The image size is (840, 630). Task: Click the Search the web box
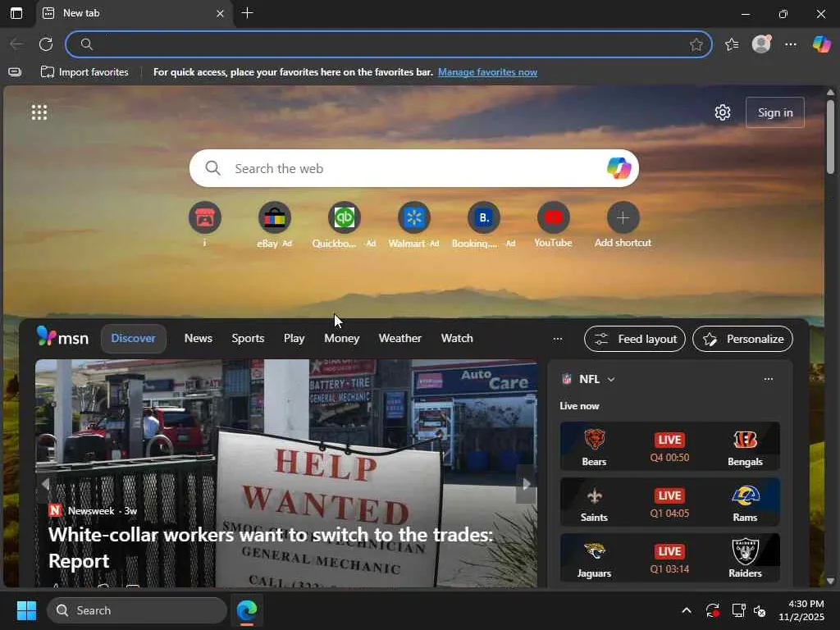coord(413,168)
